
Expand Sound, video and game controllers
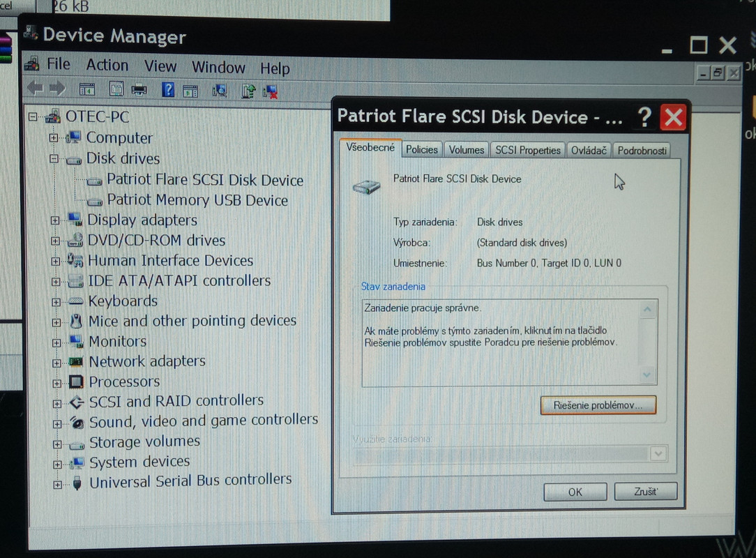(57, 424)
